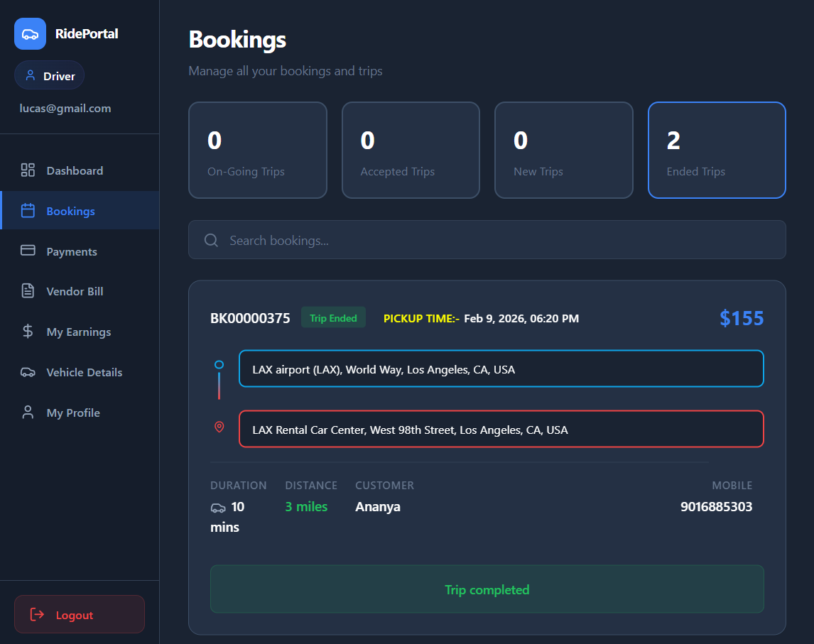Click the Payments card icon
814x644 pixels.
[28, 251]
